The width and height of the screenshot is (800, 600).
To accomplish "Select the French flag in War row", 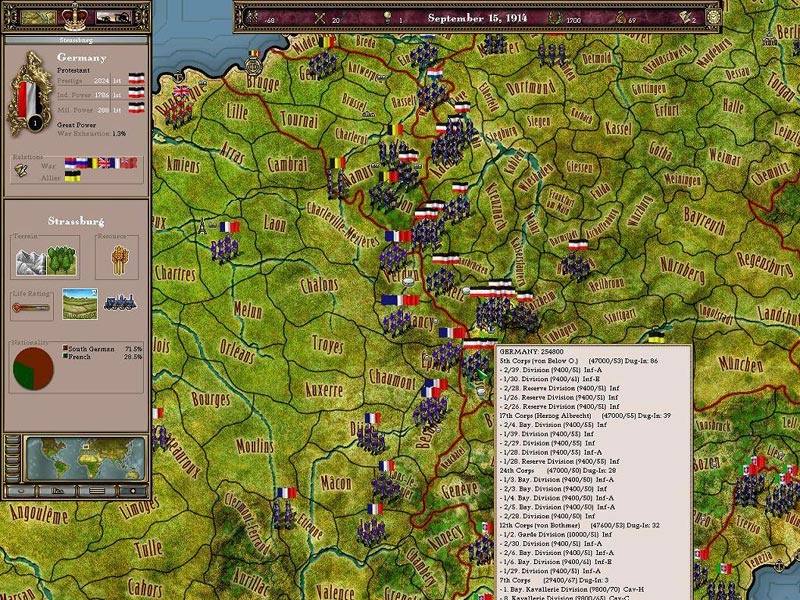I will point(115,163).
